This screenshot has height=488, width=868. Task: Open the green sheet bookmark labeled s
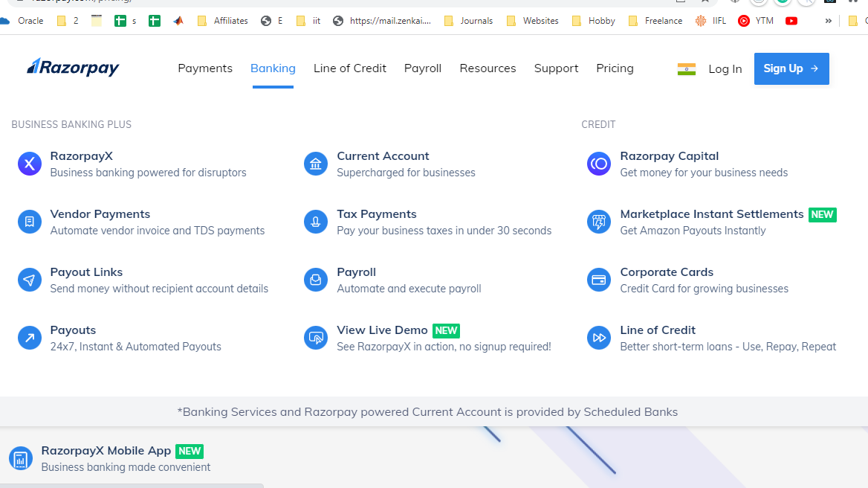126,21
